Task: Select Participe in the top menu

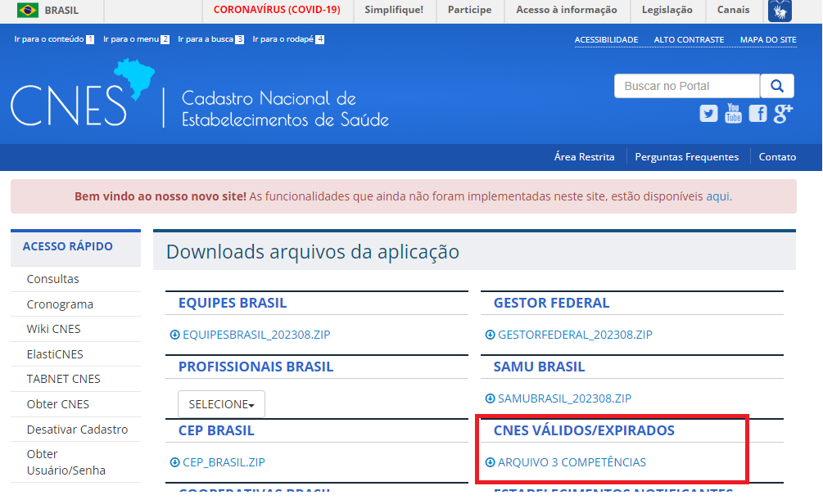Action: [x=470, y=11]
